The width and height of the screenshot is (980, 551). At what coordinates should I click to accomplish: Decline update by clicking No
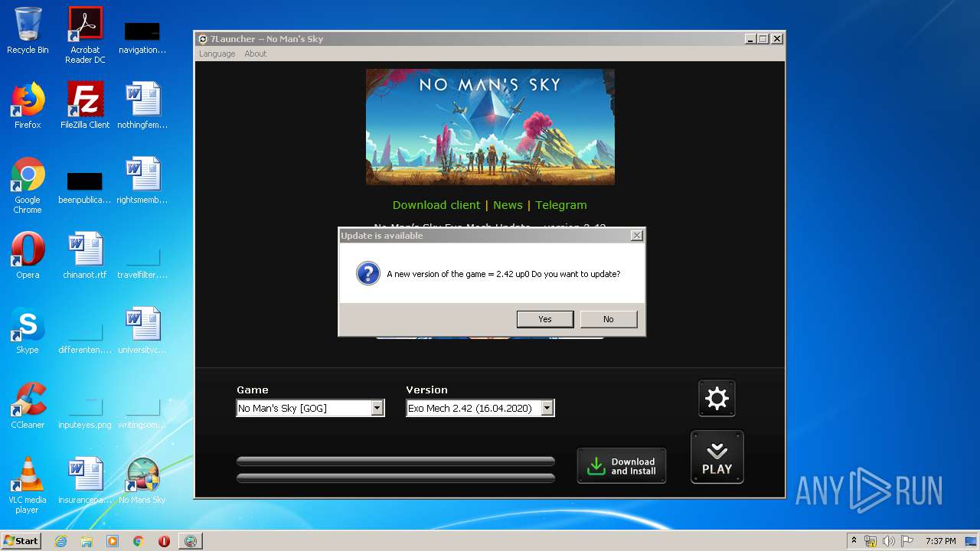[x=609, y=319]
